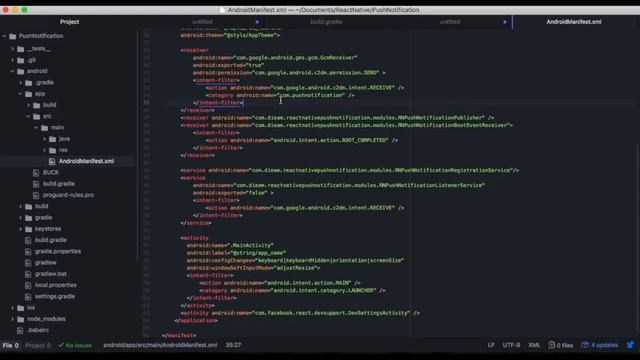The height and width of the screenshot is (360, 640).
Task: Switch to the first untitled tab
Action: (x=202, y=22)
